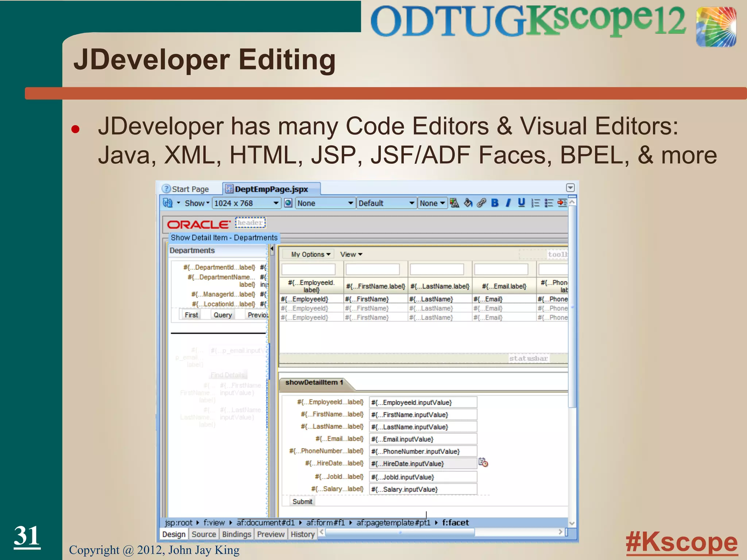Click the statusbar facet placeholder
Screen dimensions: 747x560
click(x=529, y=358)
